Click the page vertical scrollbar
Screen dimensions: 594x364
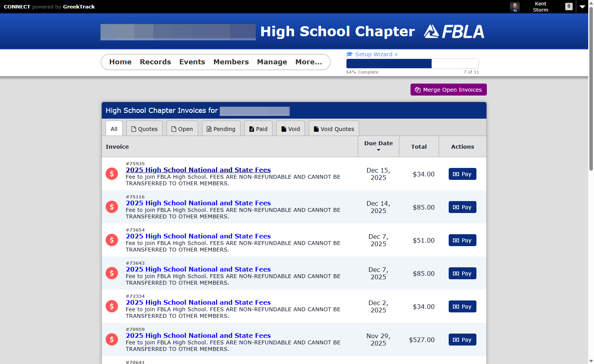591,89
